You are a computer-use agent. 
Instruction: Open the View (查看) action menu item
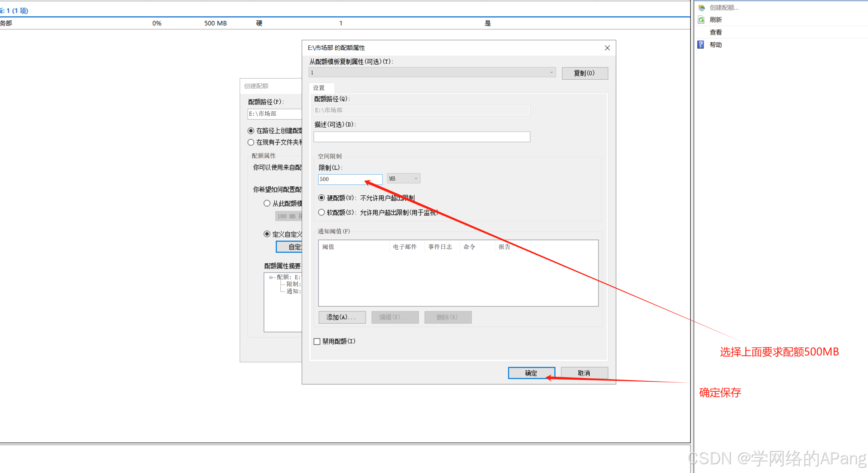(716, 32)
